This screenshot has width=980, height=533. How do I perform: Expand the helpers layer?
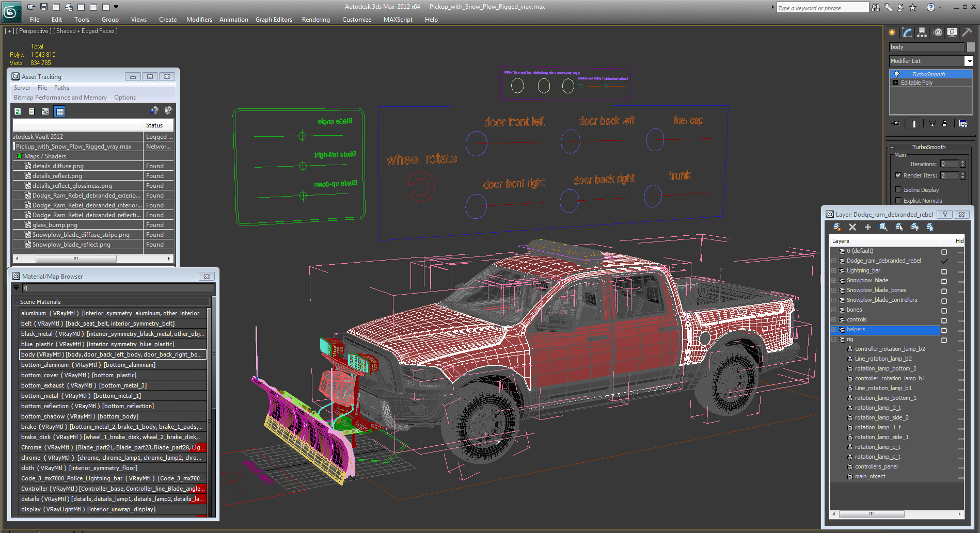click(x=834, y=329)
